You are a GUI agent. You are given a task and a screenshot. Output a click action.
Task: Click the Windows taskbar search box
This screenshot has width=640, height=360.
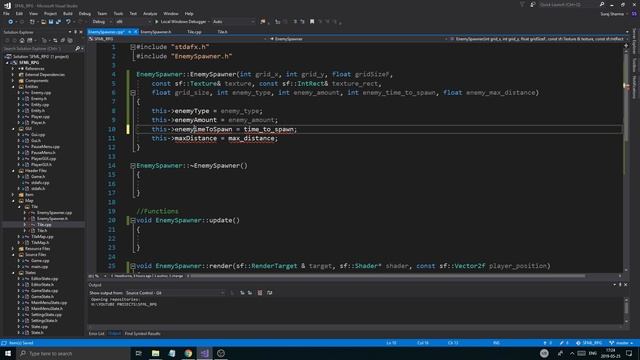click(73, 353)
